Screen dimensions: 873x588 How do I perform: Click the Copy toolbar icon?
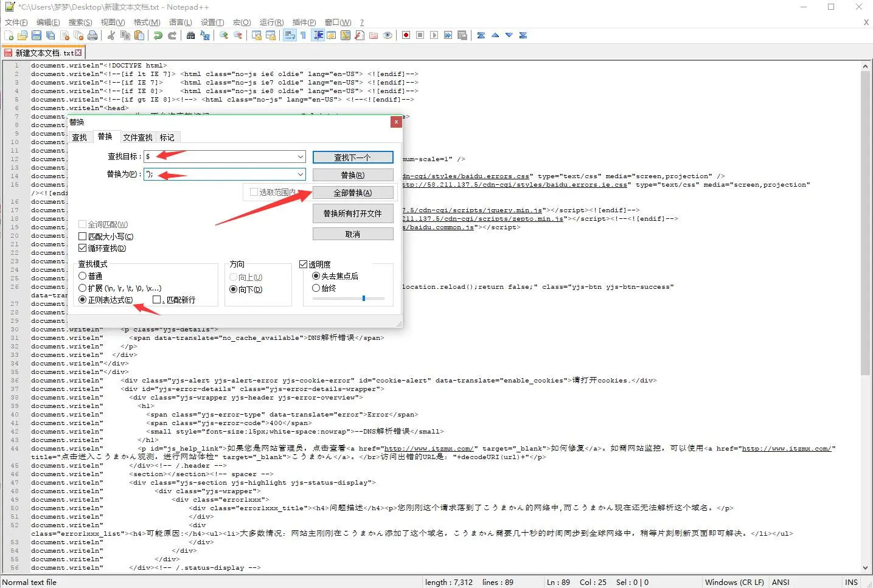pyautogui.click(x=125, y=35)
